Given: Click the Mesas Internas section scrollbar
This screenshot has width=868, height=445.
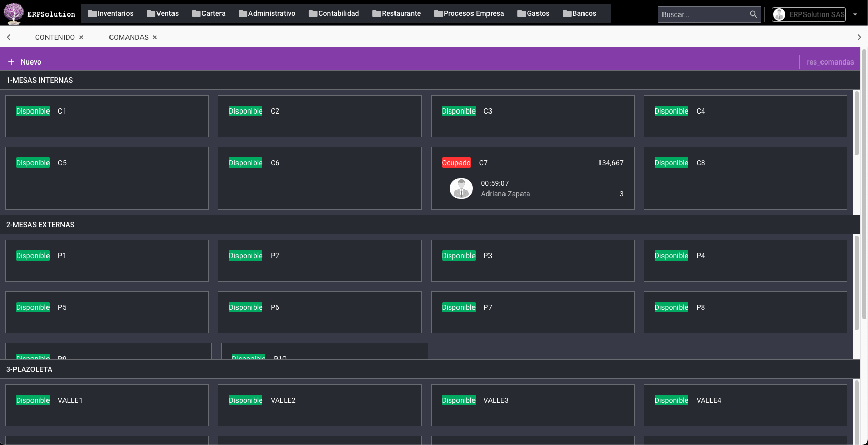Looking at the screenshot, I should tap(856, 124).
